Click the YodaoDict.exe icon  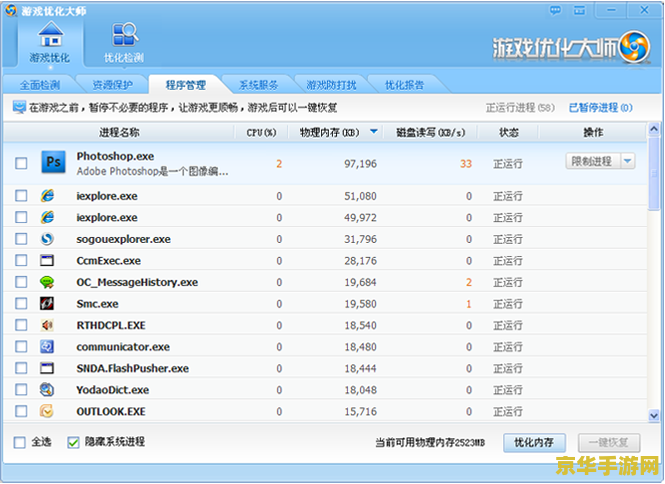[47, 389]
